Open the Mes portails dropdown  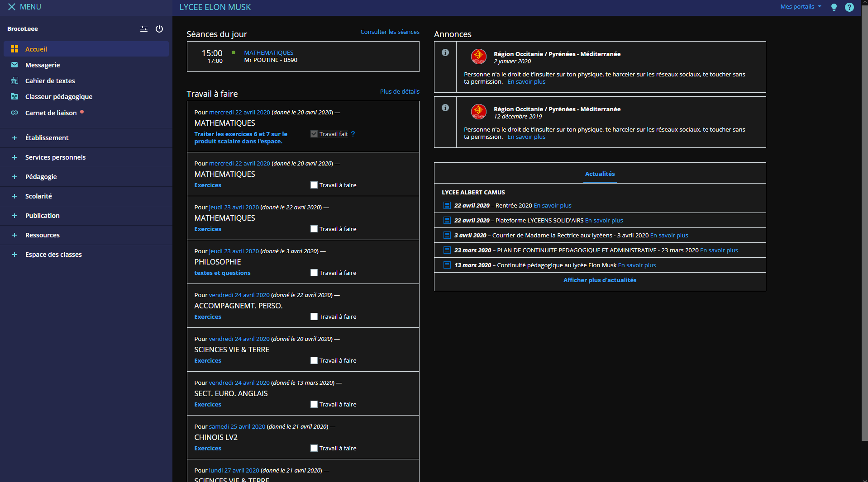801,7
